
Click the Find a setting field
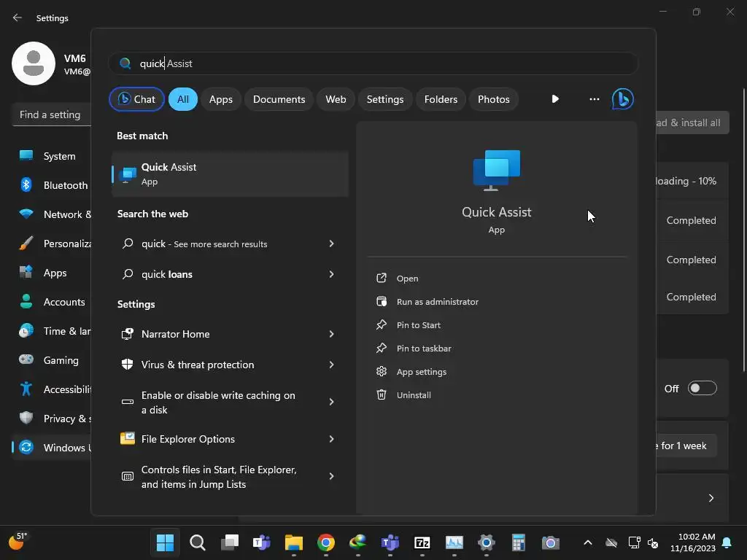click(x=52, y=114)
